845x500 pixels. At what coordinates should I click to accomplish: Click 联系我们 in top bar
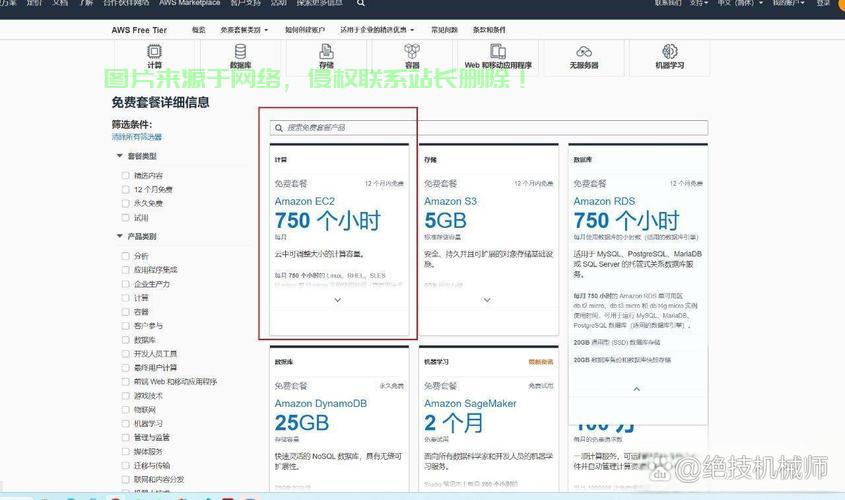[x=668, y=3]
